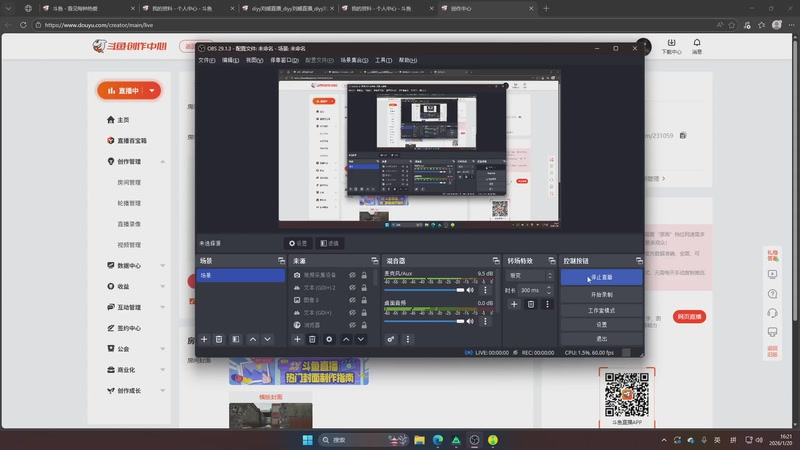Open 桌面音频 channel three-dot menu
Screen dimensions: 800x450
pos(485,321)
